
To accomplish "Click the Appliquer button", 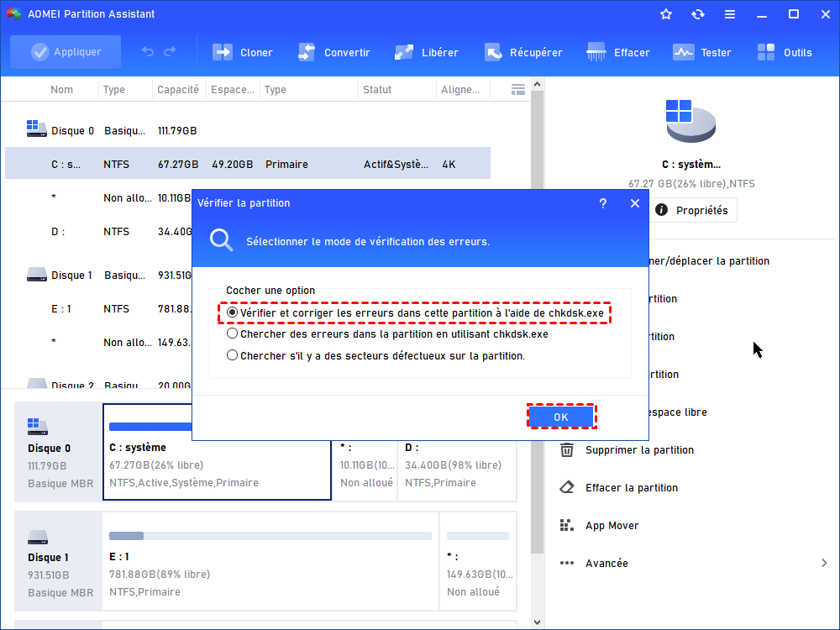I will click(66, 52).
